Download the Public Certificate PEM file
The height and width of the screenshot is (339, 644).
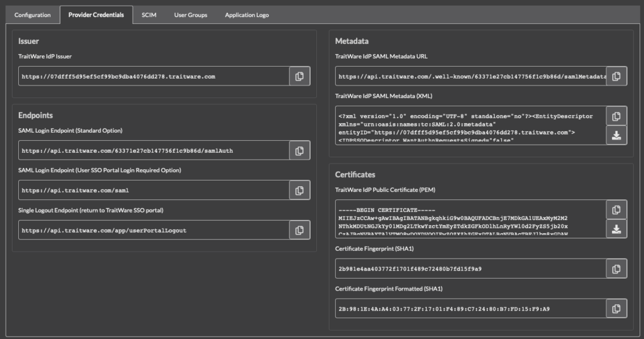point(616,229)
